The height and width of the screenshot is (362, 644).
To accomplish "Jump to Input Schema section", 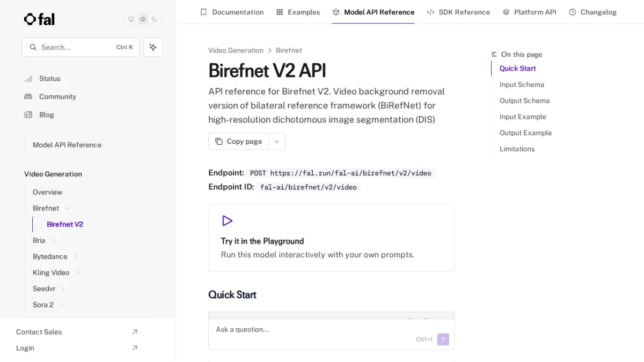I will coord(522,85).
